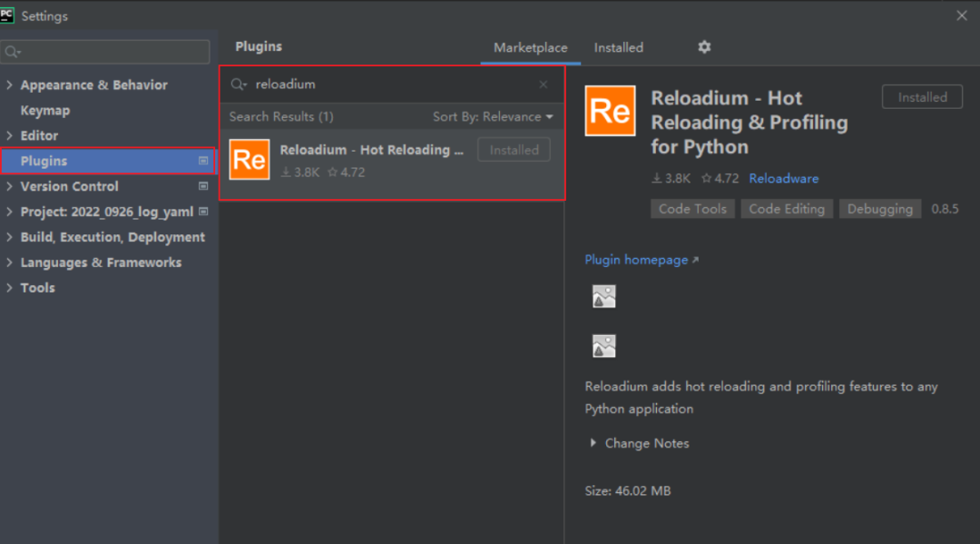Select Project: 2022_0926_log_yaml in the settings tree

click(107, 212)
